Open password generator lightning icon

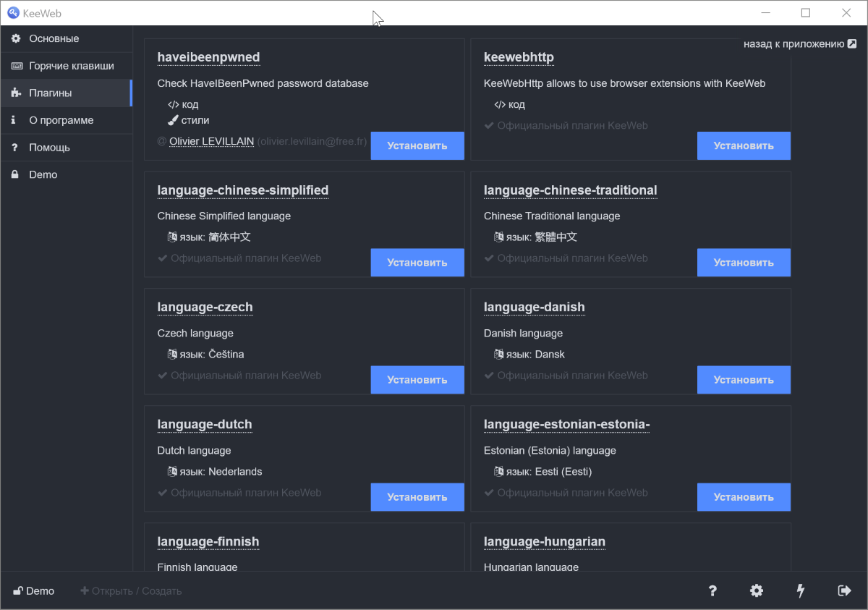tap(801, 591)
